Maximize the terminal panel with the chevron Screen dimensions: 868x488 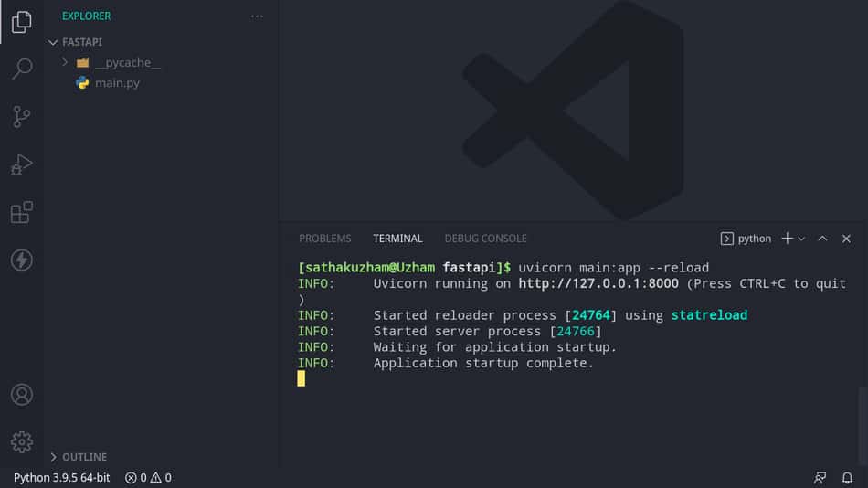822,239
